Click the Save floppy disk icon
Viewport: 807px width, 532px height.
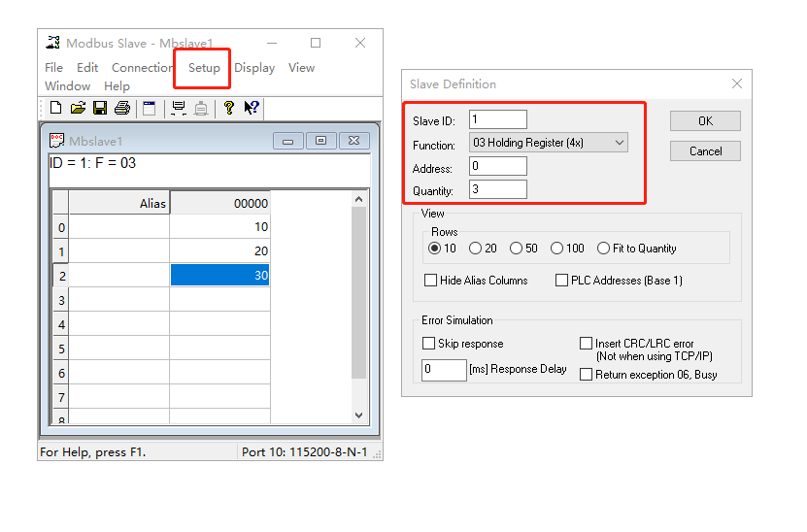[x=100, y=108]
